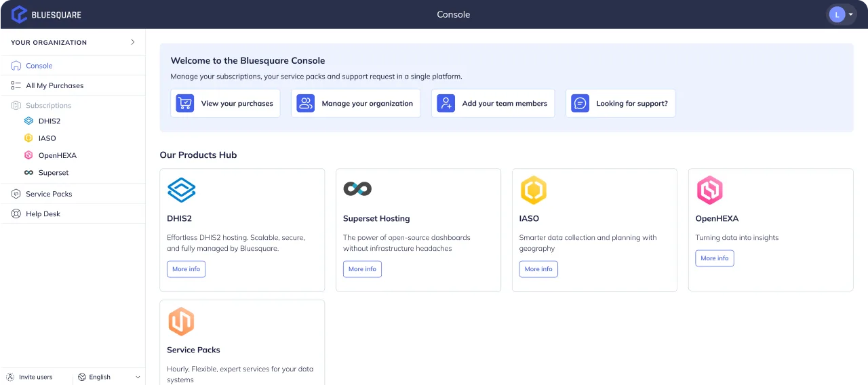Click View your purchases button
The height and width of the screenshot is (385, 868).
(225, 103)
